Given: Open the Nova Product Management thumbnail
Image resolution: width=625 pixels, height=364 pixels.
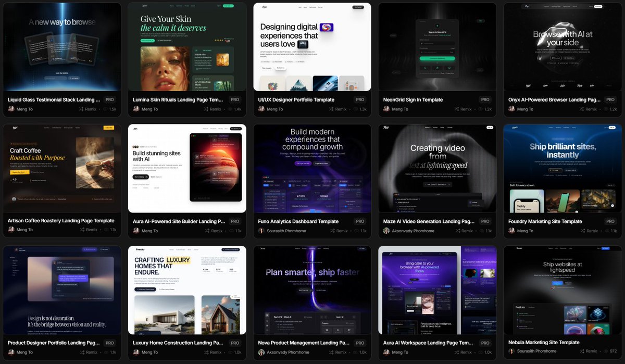Looking at the screenshot, I should coord(312,290).
